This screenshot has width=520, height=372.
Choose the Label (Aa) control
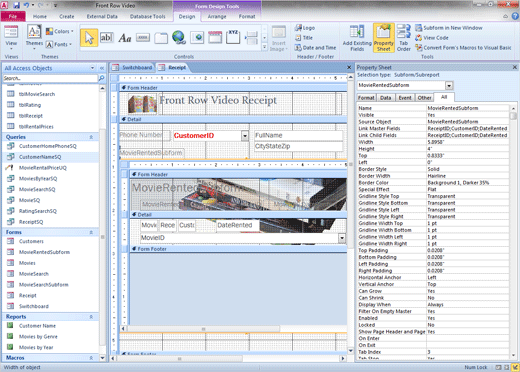(x=125, y=38)
